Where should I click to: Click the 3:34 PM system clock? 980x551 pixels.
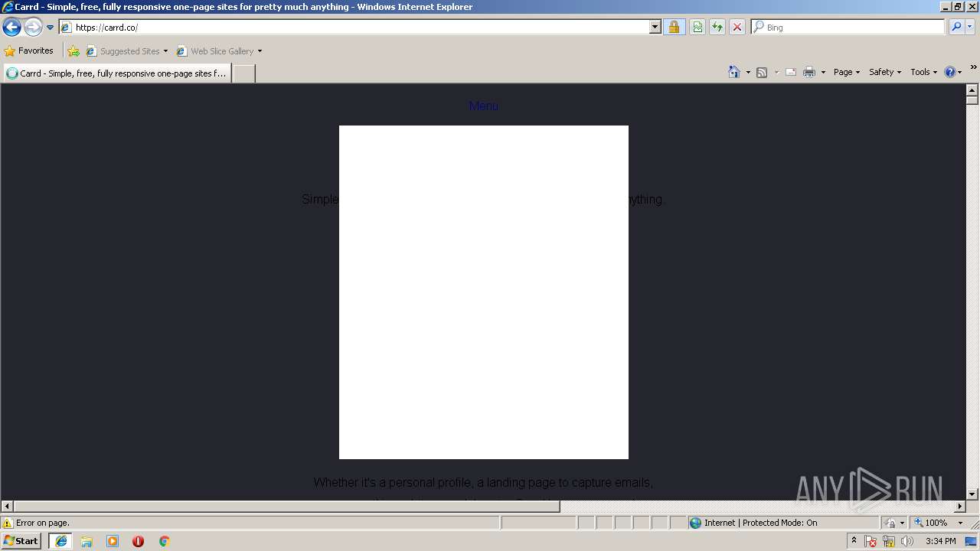(x=940, y=541)
